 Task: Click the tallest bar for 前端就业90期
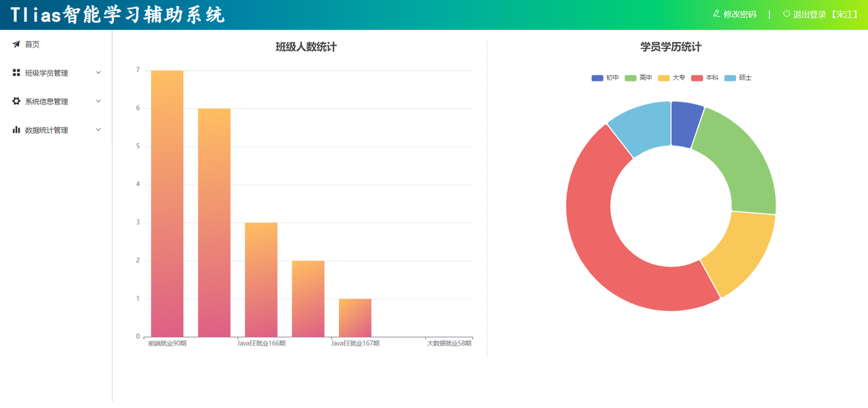[167, 203]
